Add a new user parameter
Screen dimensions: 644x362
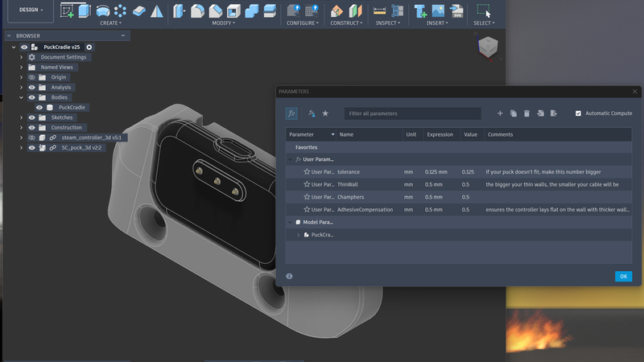(500, 113)
